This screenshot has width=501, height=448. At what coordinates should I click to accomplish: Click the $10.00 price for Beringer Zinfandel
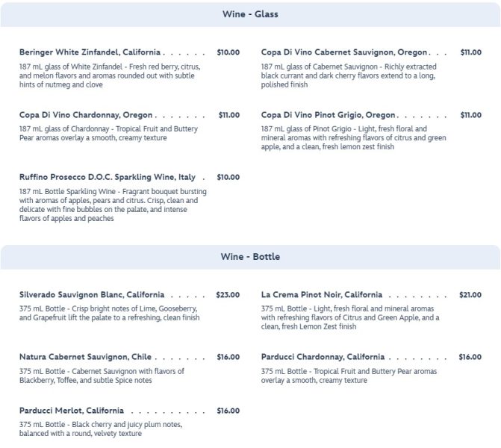pos(228,52)
